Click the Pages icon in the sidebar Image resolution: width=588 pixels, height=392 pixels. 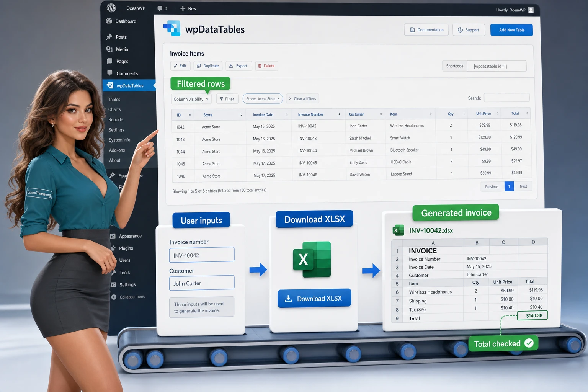109,61
